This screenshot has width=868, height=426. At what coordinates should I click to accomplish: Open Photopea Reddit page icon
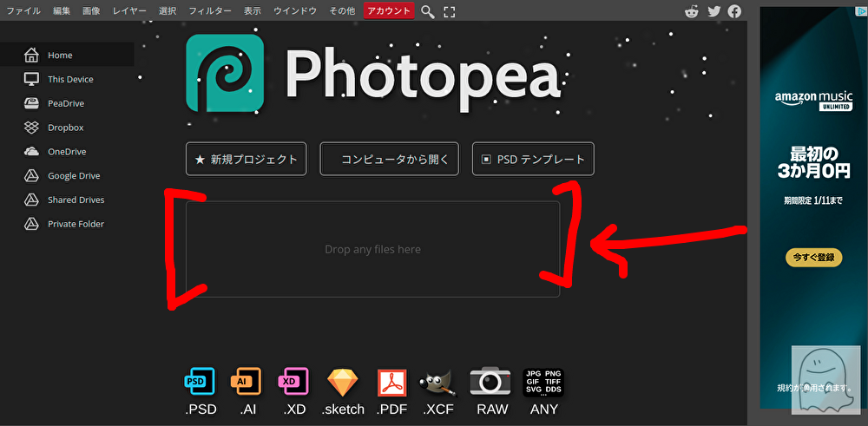pyautogui.click(x=692, y=11)
